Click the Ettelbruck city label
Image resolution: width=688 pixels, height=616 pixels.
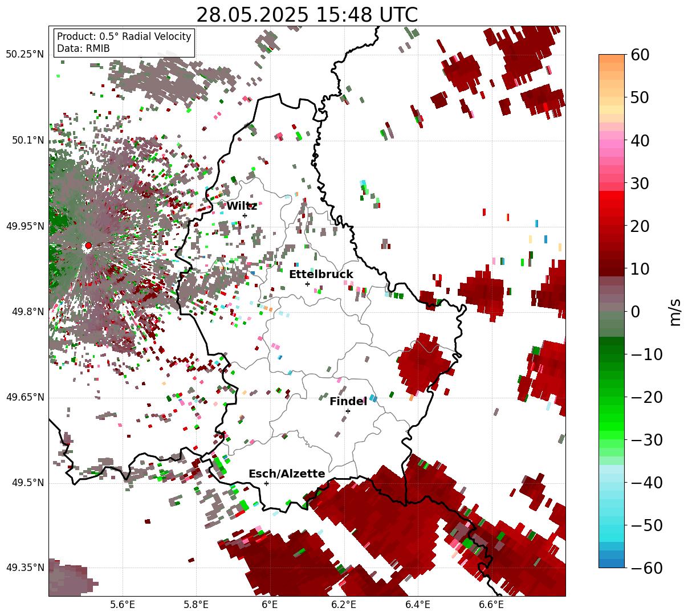(x=321, y=275)
